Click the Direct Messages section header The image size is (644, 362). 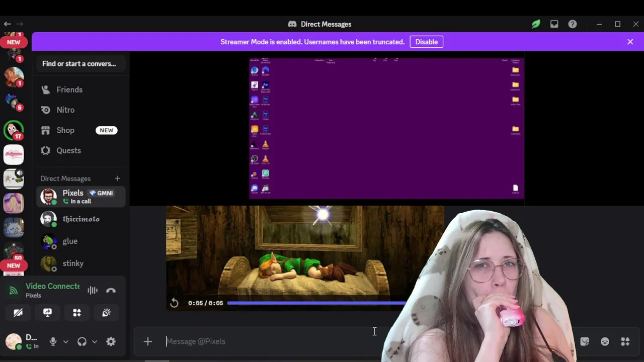click(x=65, y=178)
